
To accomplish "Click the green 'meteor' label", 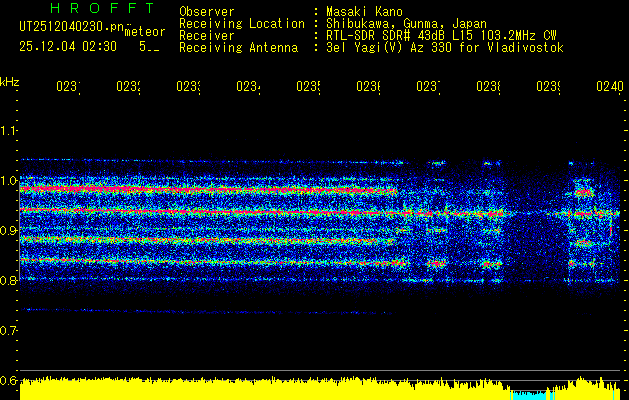I will tap(145, 32).
